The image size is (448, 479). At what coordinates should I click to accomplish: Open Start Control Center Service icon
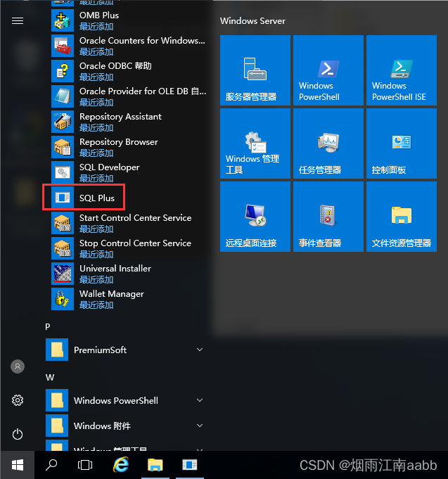tap(63, 223)
